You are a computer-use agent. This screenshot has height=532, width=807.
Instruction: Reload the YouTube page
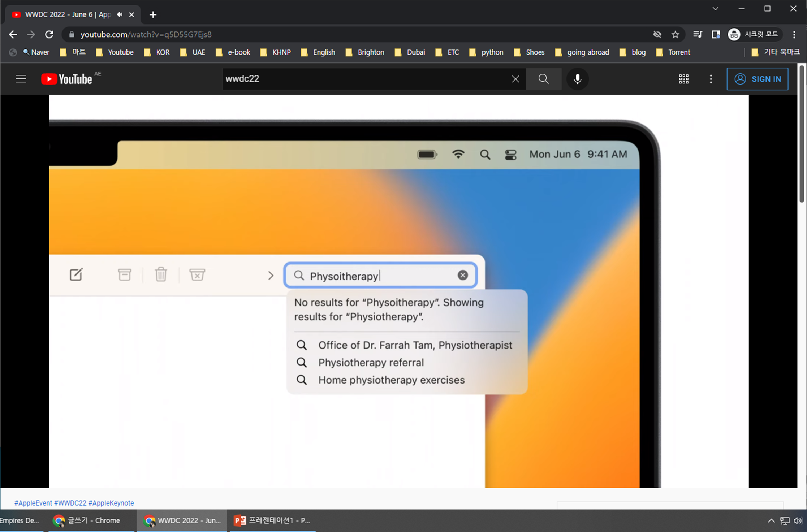(x=49, y=35)
